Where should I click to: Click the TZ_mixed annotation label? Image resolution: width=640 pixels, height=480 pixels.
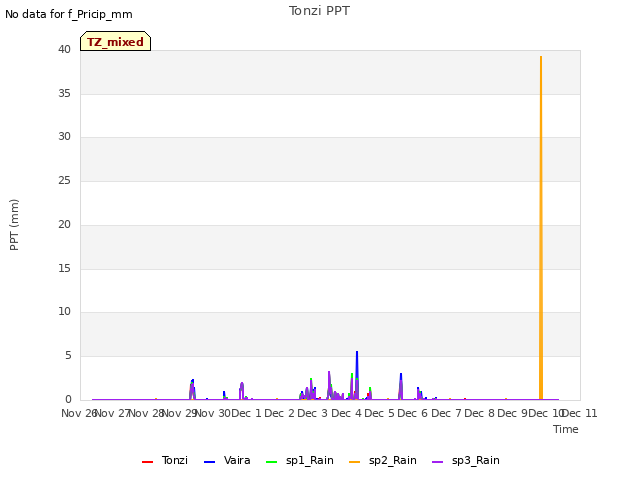pos(116,41)
